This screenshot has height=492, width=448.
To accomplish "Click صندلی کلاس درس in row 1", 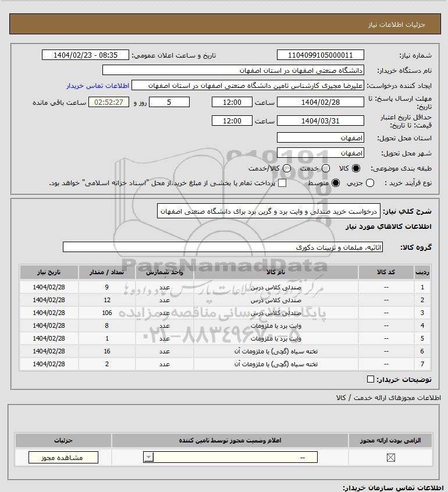I will click(276, 288).
